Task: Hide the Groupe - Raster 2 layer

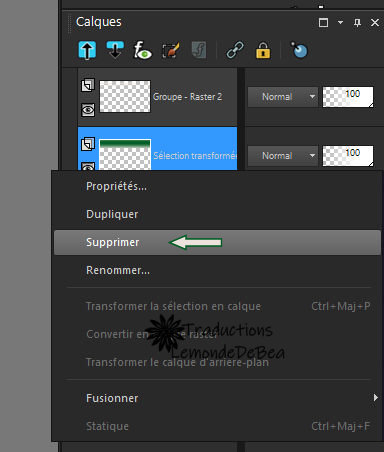Action: [88, 110]
